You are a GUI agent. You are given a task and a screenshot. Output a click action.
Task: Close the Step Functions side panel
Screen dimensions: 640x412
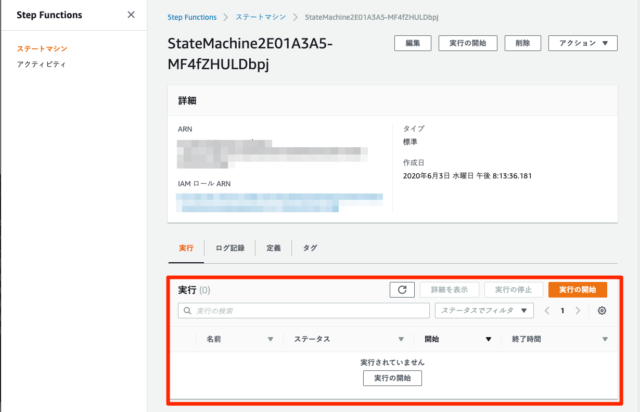point(131,15)
